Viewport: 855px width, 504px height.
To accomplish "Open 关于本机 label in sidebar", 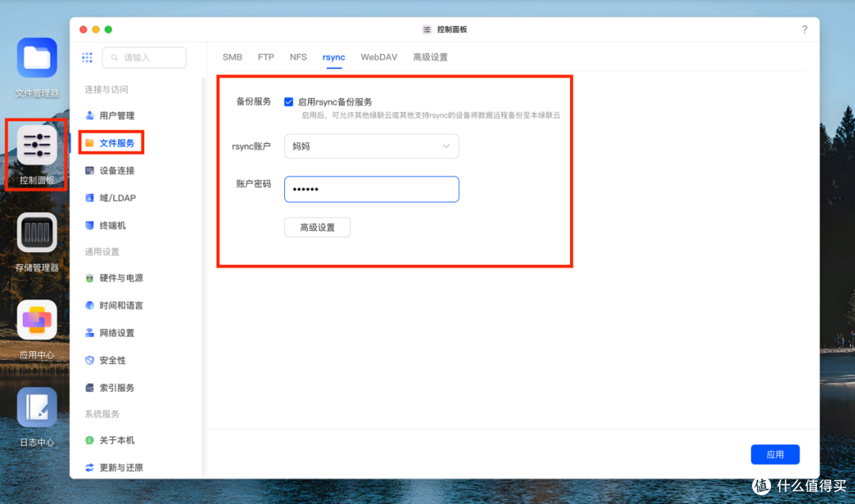I will pyautogui.click(x=116, y=440).
